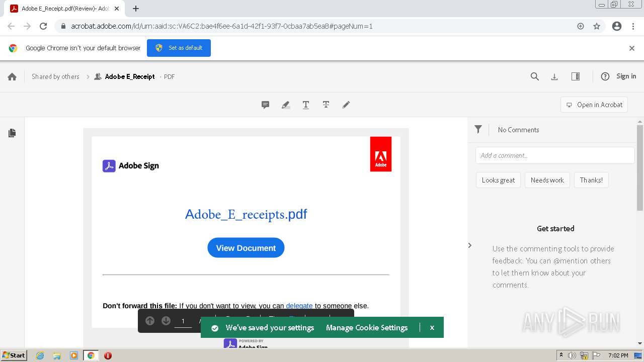
Task: Click Set as default browser button
Action: [x=179, y=48]
